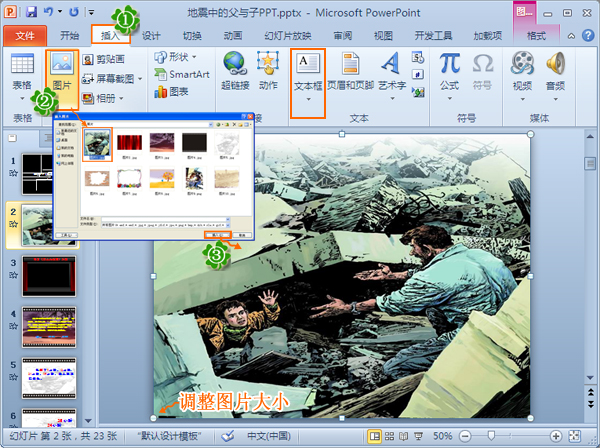Open the 格式 (Format) picture tools tab
600x448 pixels.
pos(536,36)
